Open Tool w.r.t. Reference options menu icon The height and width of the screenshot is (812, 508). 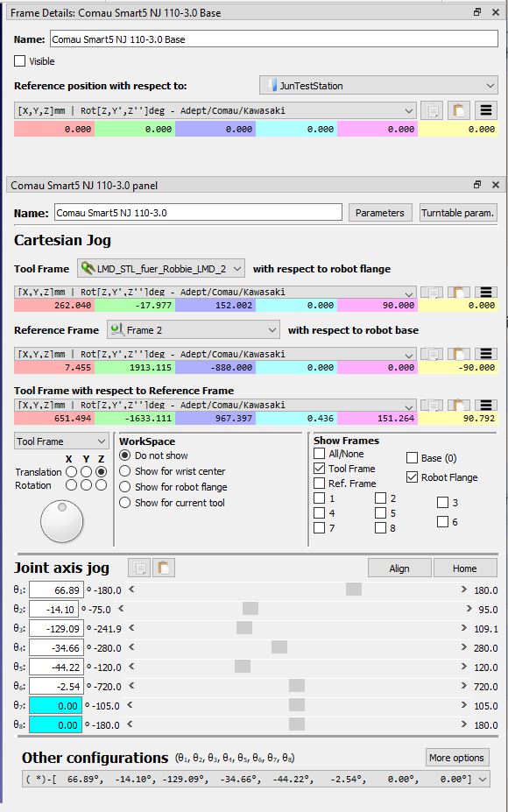tap(486, 405)
